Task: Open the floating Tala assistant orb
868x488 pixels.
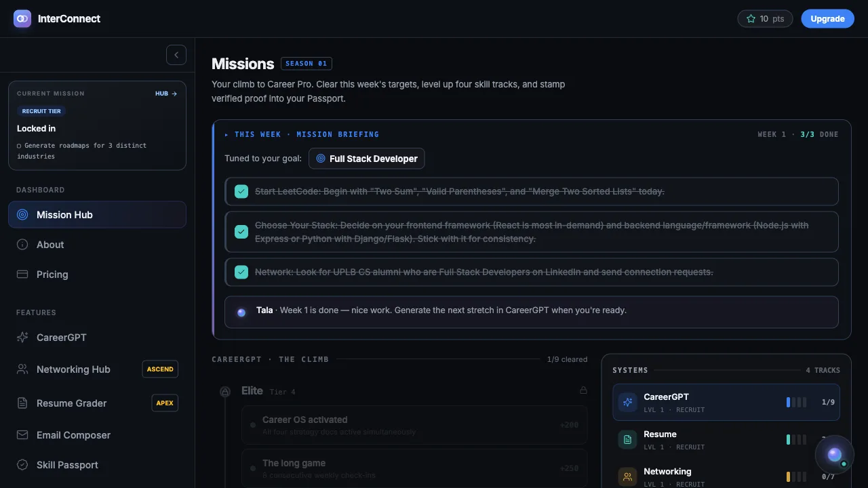Action: pos(835,455)
